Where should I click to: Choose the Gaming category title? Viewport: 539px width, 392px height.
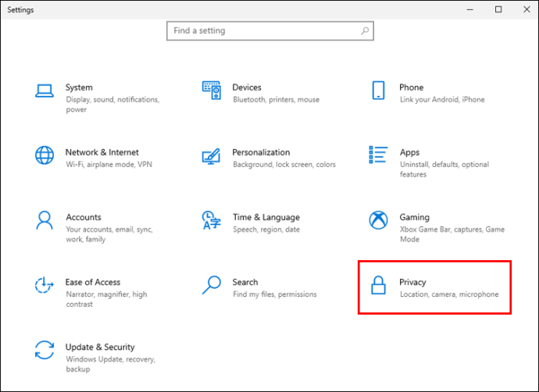click(414, 217)
